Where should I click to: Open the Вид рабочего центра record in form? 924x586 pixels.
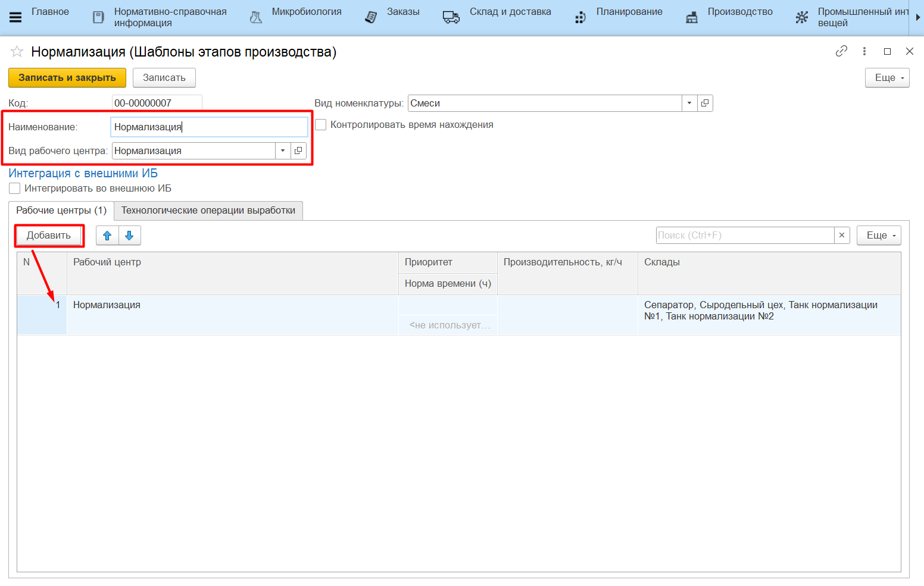(x=298, y=151)
